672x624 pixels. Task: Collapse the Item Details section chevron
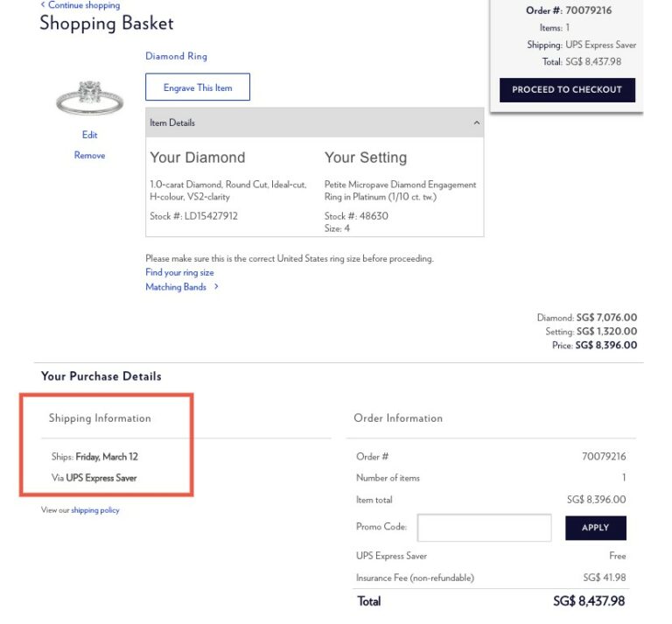pyautogui.click(x=476, y=123)
